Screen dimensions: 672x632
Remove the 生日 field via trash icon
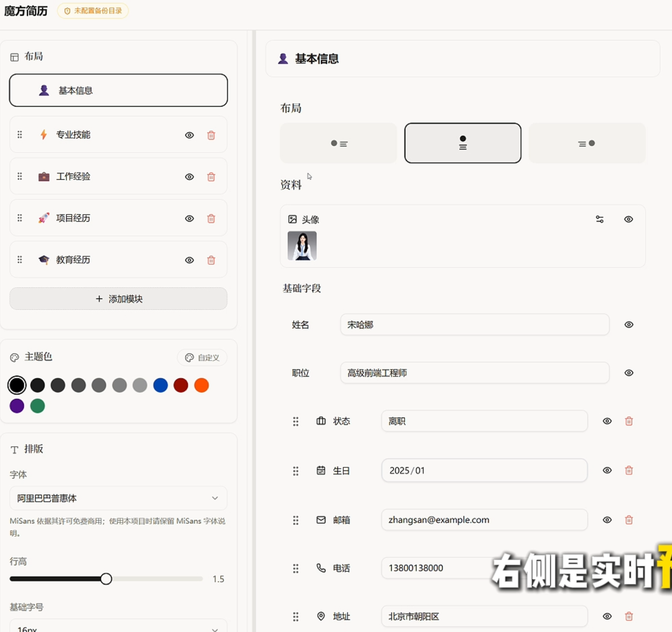tap(629, 470)
